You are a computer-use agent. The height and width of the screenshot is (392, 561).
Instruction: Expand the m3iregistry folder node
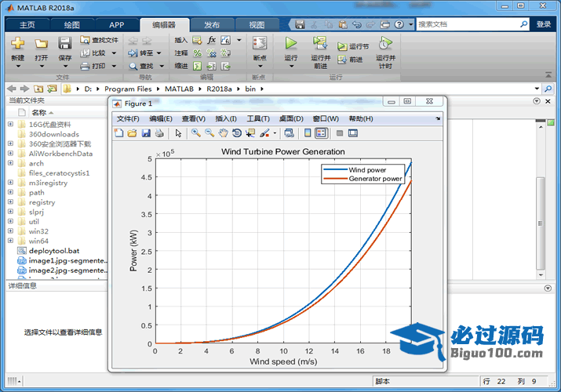tap(10, 183)
